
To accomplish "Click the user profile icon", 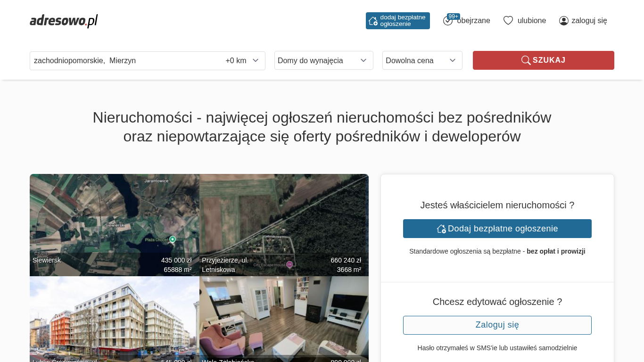I will tap(563, 21).
